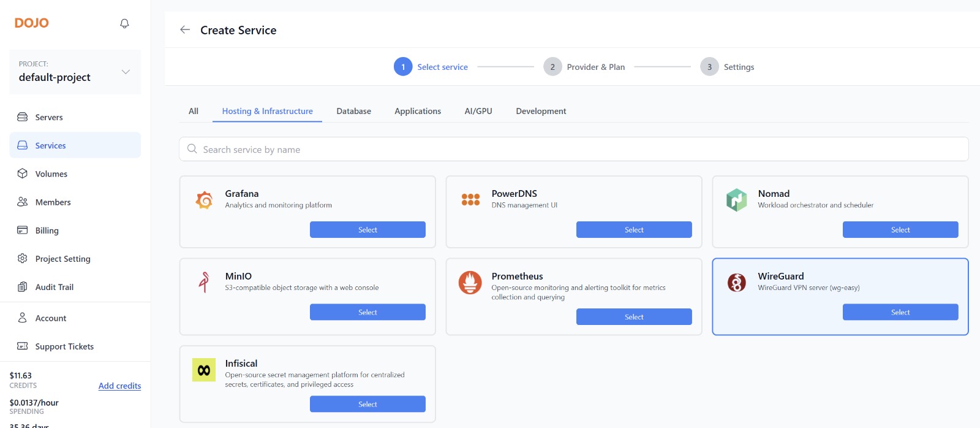Click the Infisical logo icon
980x428 pixels.
[204, 370]
